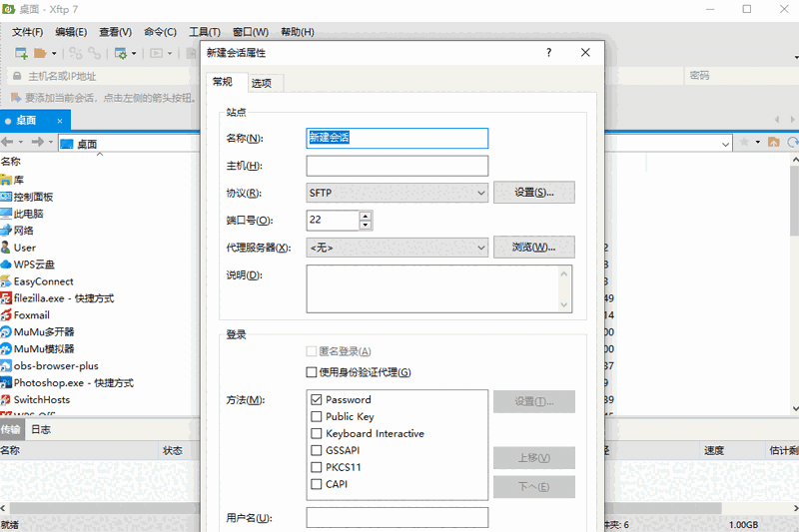The width and height of the screenshot is (799, 532).
Task: Enable the Public Key method
Action: pos(316,416)
